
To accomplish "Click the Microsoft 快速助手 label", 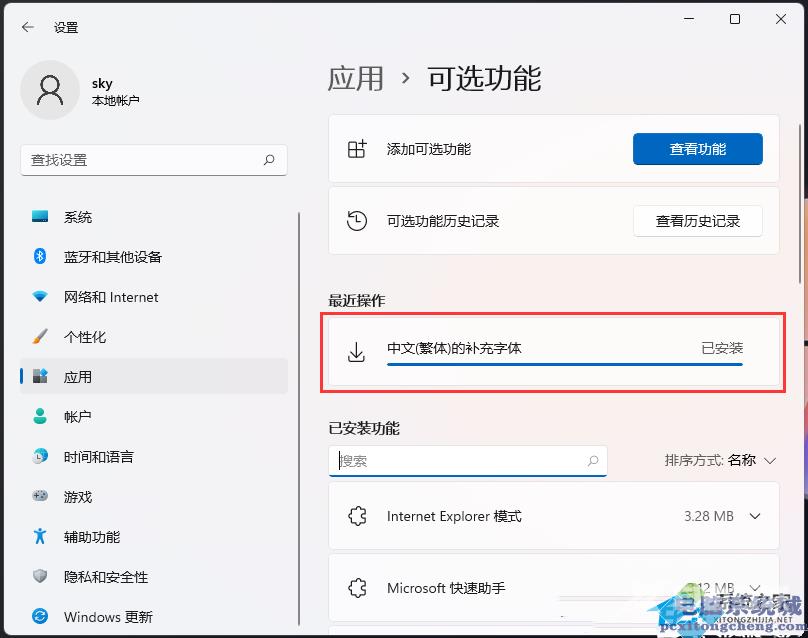I will click(446, 588).
